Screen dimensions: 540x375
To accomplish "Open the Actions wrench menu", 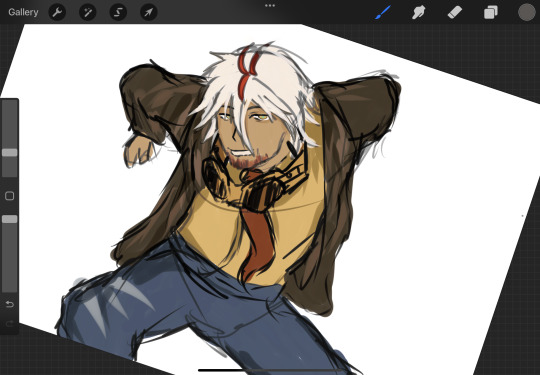I will [x=57, y=12].
